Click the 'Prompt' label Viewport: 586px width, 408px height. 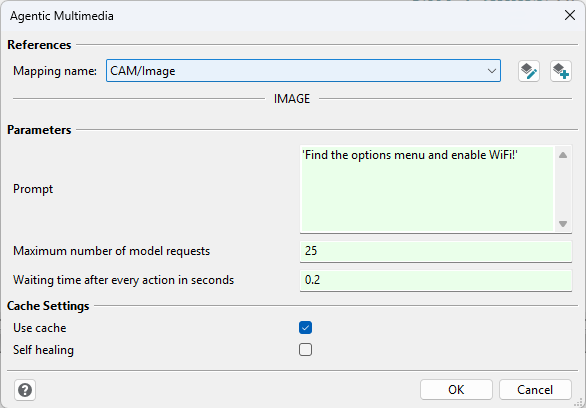33,189
